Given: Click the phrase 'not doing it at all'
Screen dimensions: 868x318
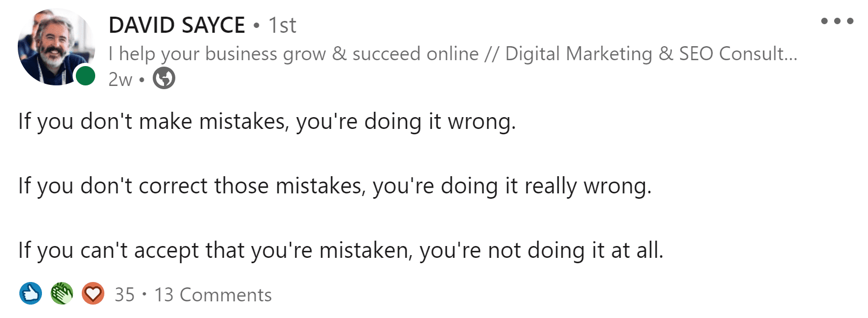Looking at the screenshot, I should pyautogui.click(x=575, y=251).
